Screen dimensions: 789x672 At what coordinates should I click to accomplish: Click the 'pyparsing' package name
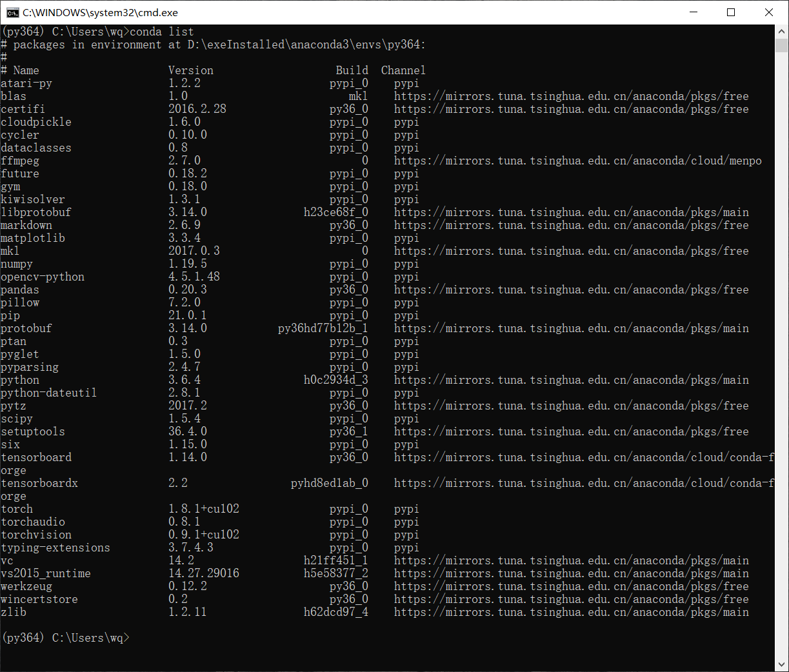click(x=30, y=367)
